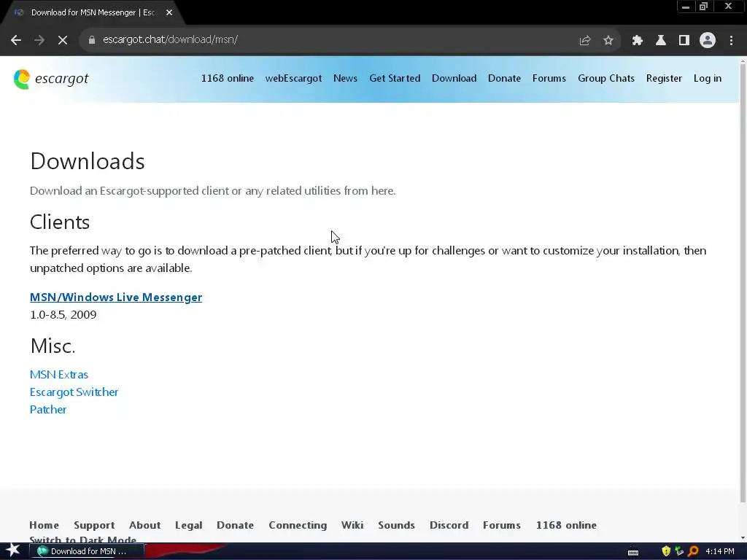Click Sounds in the footer
This screenshot has height=560, width=747.
pos(396,525)
